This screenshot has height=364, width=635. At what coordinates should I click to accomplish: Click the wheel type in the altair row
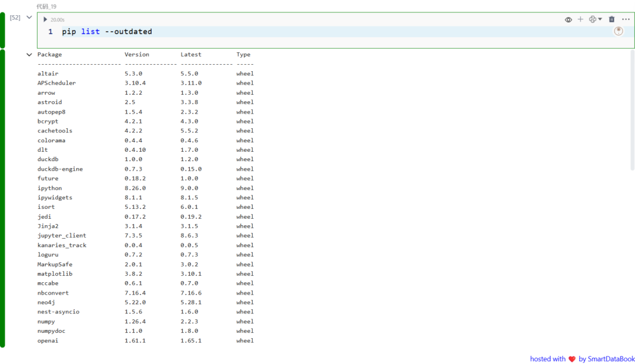245,74
